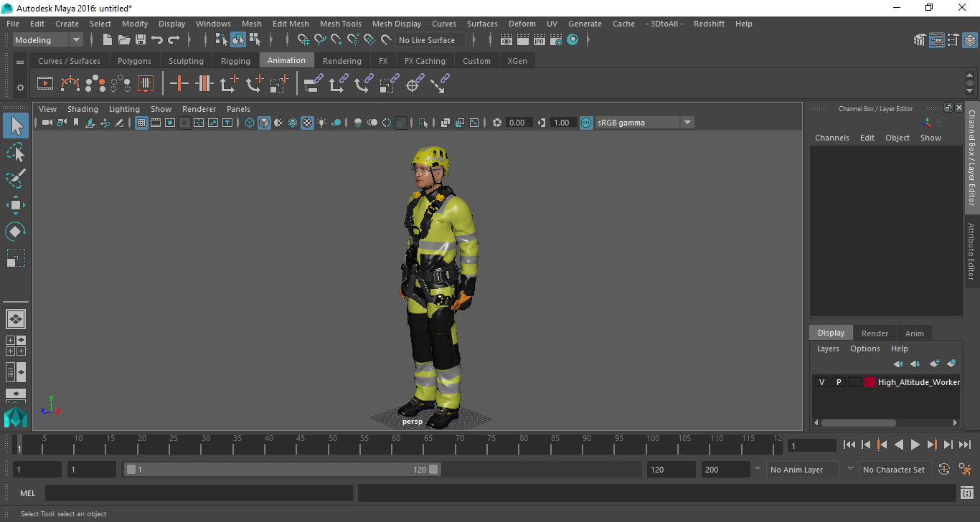Click layer list horizontal scrollbar
Screen dimensions: 980x522
[858, 423]
